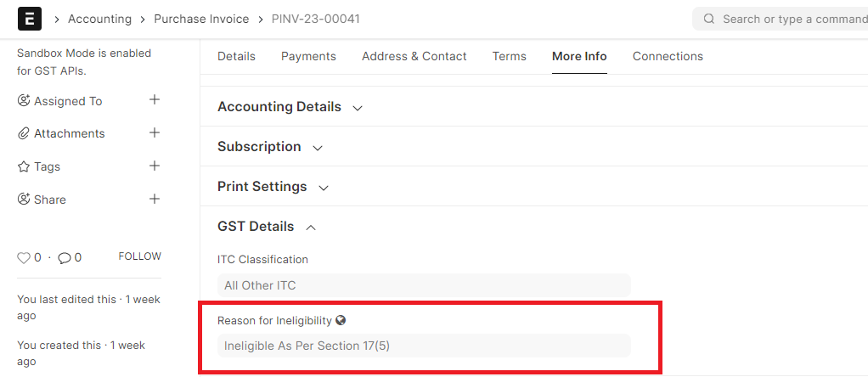868x377 pixels.
Task: Collapse the GST Details section
Action: tap(267, 227)
